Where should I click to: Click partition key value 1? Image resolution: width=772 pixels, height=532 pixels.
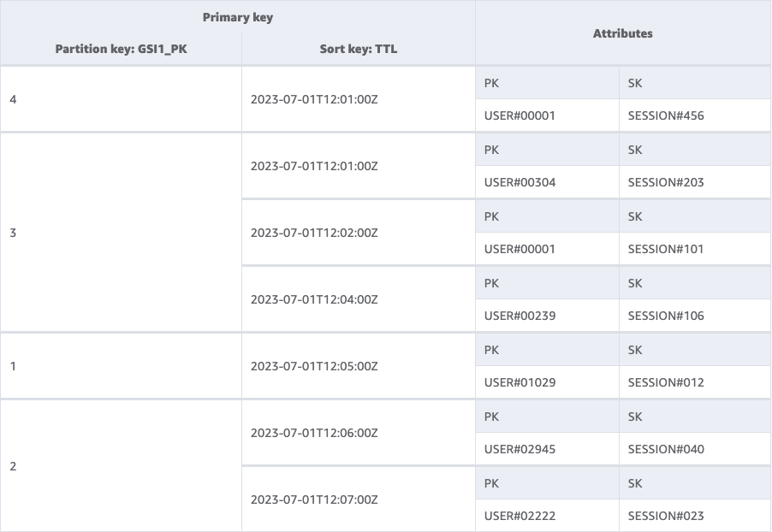(x=13, y=366)
